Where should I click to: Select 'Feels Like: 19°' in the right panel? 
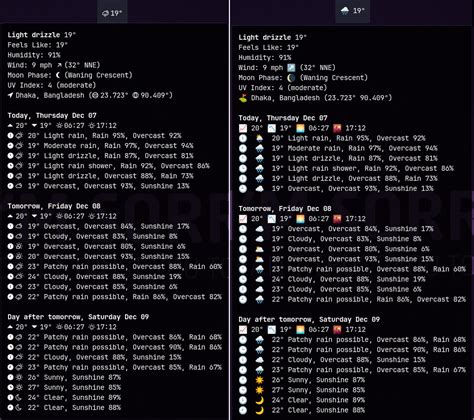[268, 48]
